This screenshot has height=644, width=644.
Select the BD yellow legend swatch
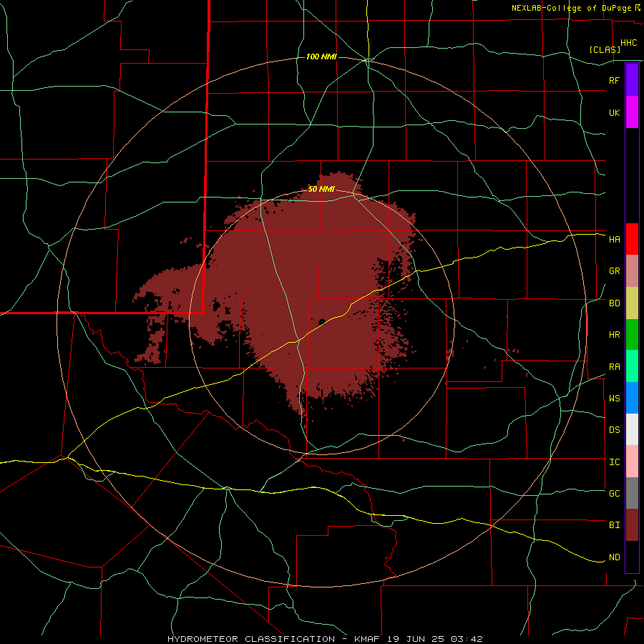click(632, 303)
